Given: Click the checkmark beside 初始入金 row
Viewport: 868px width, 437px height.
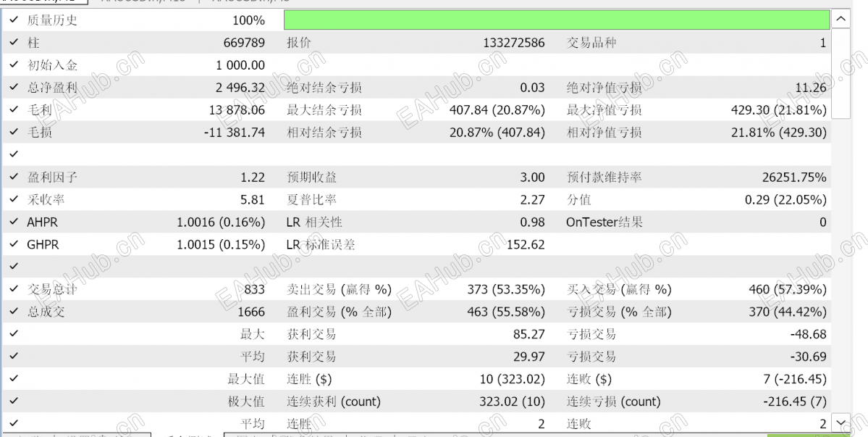Looking at the screenshot, I should 14,64.
